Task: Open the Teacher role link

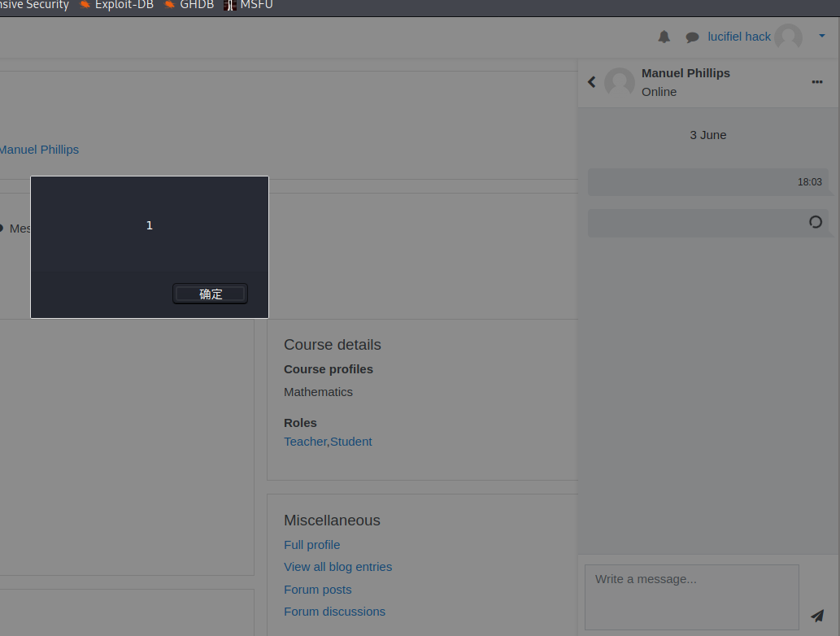Action: [x=306, y=442]
